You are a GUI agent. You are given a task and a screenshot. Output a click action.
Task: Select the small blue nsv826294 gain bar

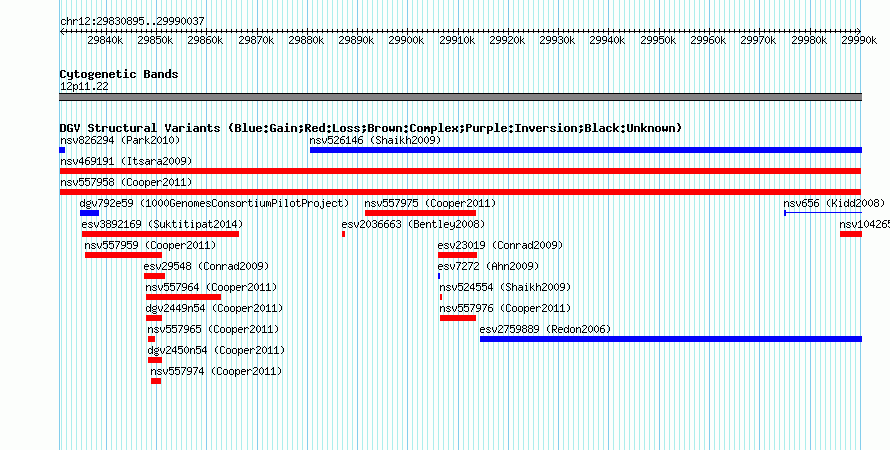click(62, 150)
